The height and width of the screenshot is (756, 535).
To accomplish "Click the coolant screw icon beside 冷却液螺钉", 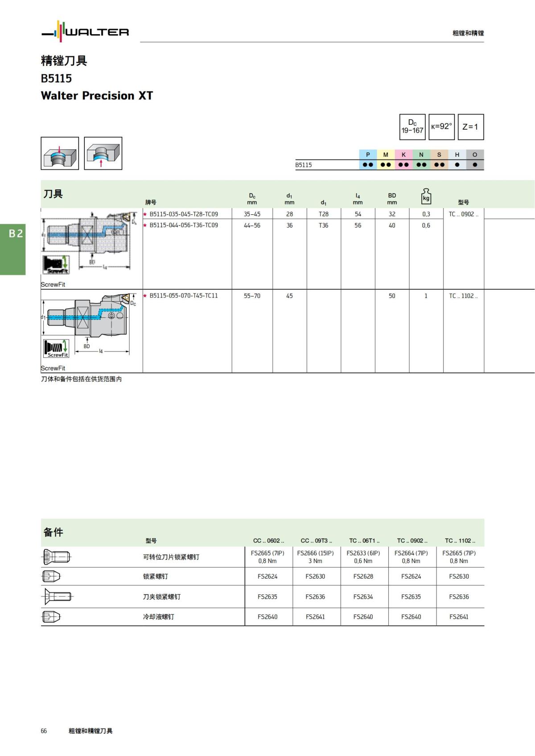I will pos(51,617).
